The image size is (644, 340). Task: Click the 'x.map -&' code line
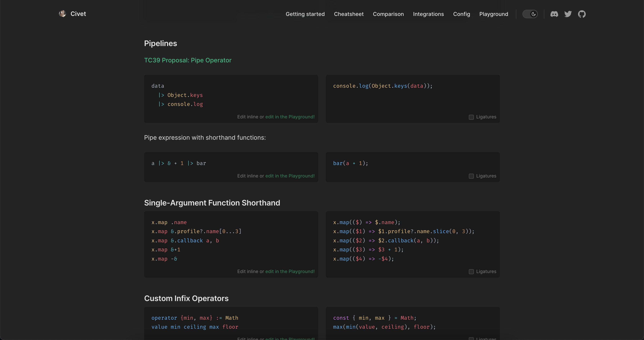164,259
